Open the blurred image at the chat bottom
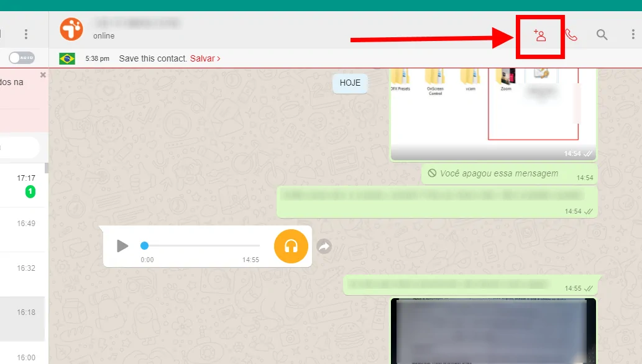 click(493, 331)
